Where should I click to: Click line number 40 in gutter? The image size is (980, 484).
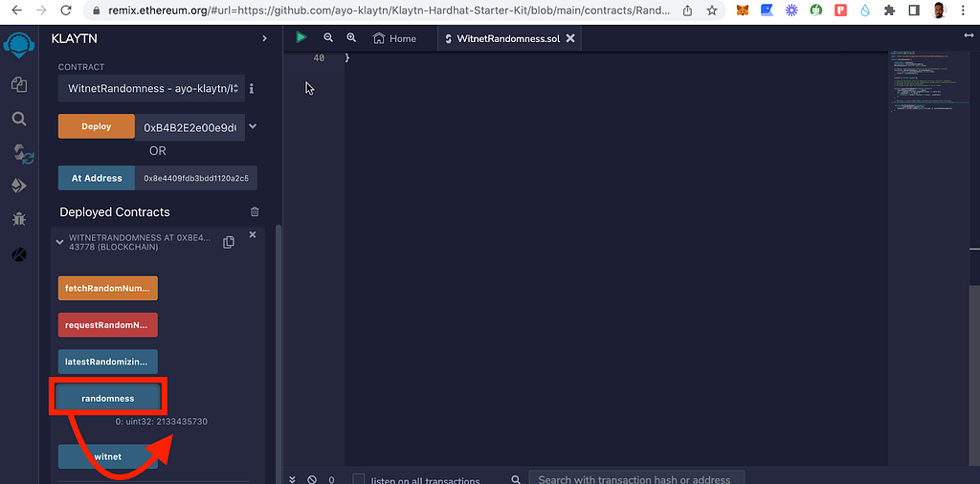319,57
